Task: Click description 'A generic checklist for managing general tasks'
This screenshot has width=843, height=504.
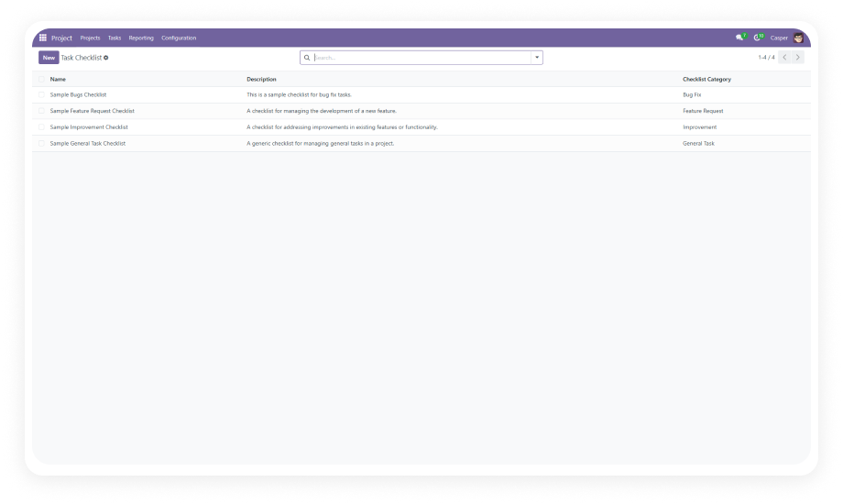Action: pyautogui.click(x=321, y=144)
